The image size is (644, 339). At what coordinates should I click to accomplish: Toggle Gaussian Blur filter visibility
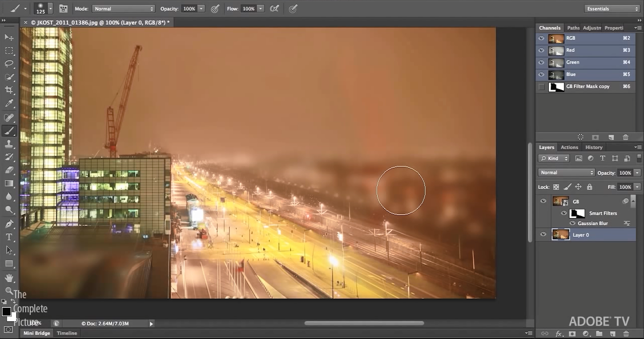(x=573, y=223)
